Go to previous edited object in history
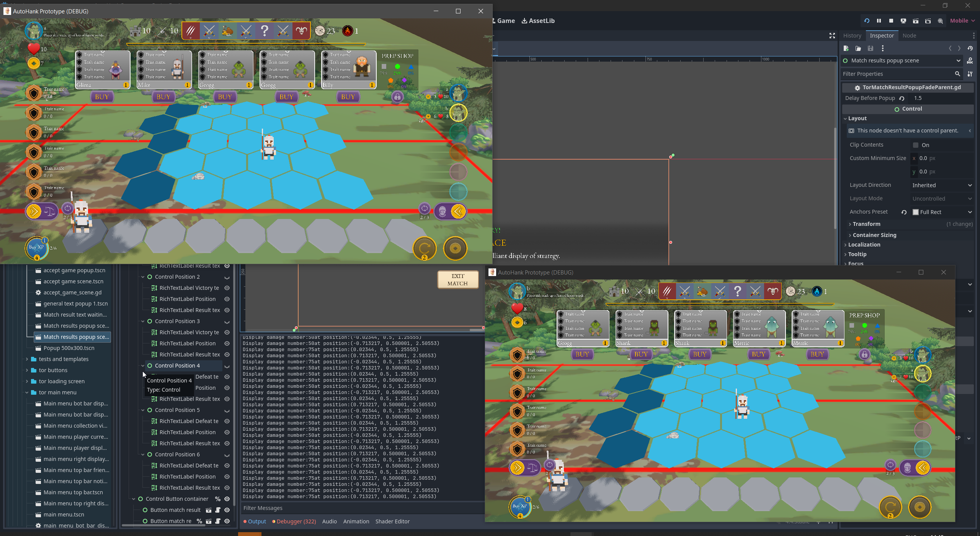 [x=950, y=48]
